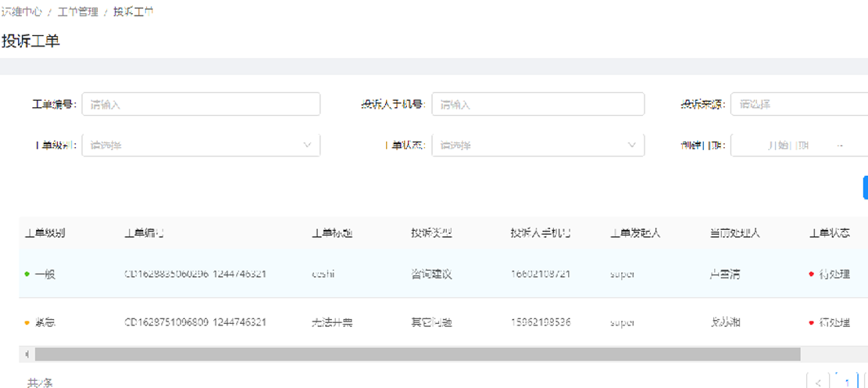Open the 工单级别 dropdown filter
Screen dimensions: 868x388
201,145
